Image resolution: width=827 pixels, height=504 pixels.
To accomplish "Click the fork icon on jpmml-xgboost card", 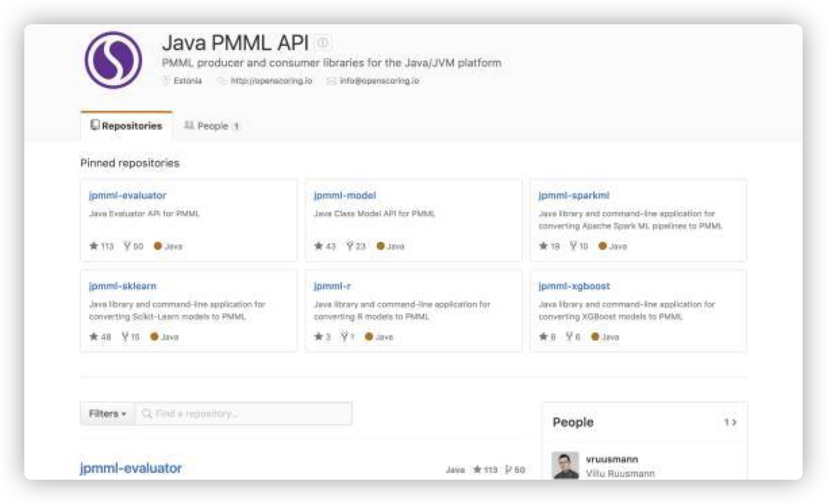I will (570, 337).
